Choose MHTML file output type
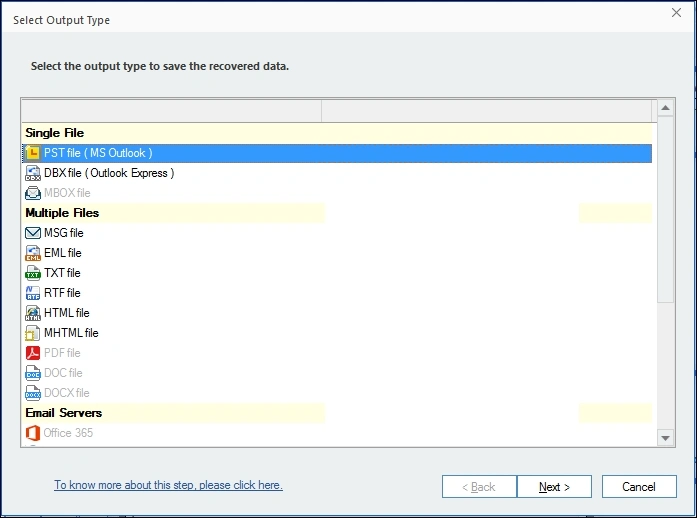Viewport: 697px width, 518px height. [336, 333]
